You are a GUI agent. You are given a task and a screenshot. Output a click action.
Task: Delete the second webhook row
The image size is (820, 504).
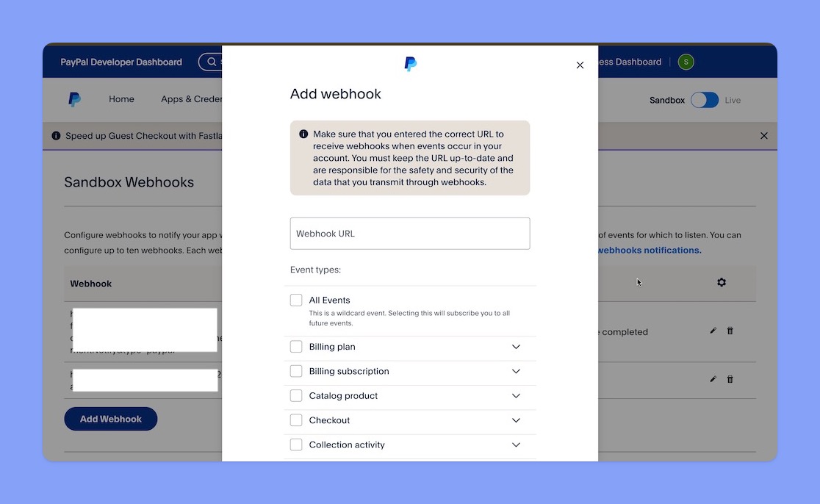(730, 379)
